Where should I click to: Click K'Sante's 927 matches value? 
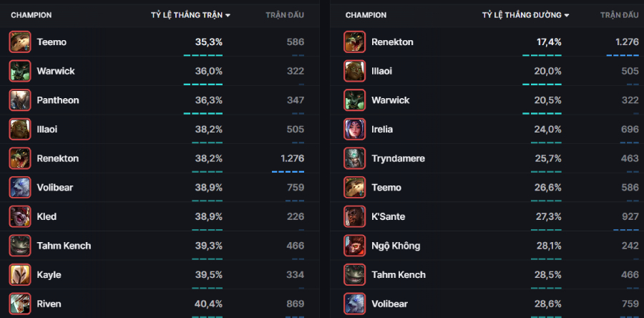(630, 216)
